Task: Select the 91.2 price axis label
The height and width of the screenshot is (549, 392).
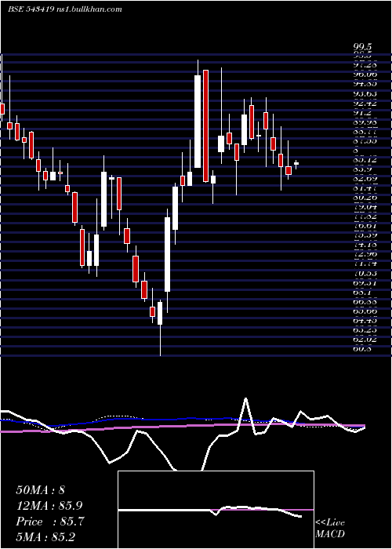Action: (362, 113)
